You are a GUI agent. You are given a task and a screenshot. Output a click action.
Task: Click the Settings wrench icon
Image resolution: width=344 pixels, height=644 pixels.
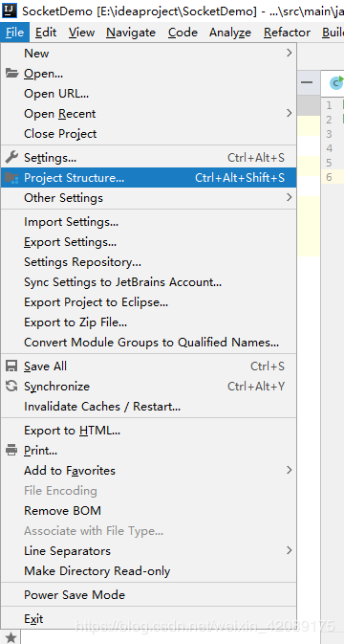click(x=11, y=157)
